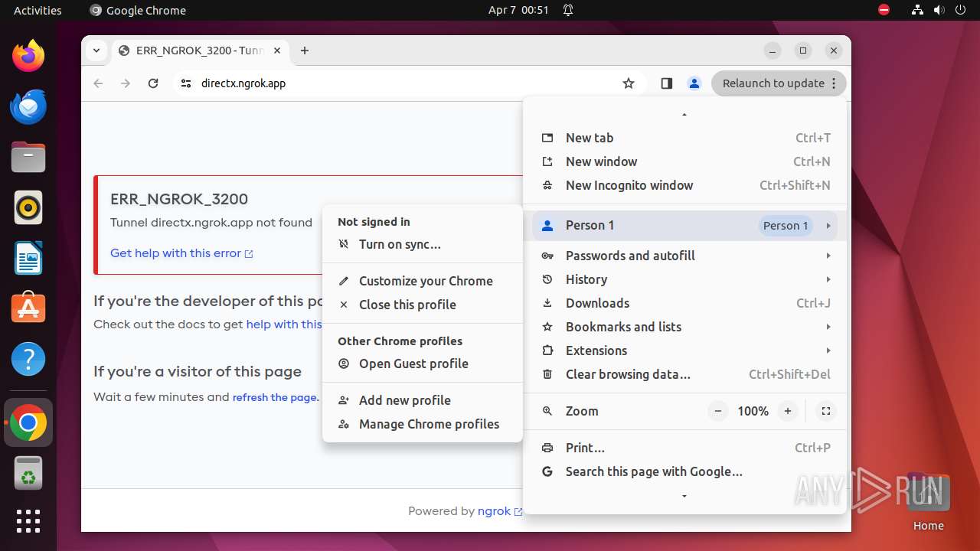This screenshot has width=980, height=551.
Task: Show Applications grid icon
Action: [28, 521]
